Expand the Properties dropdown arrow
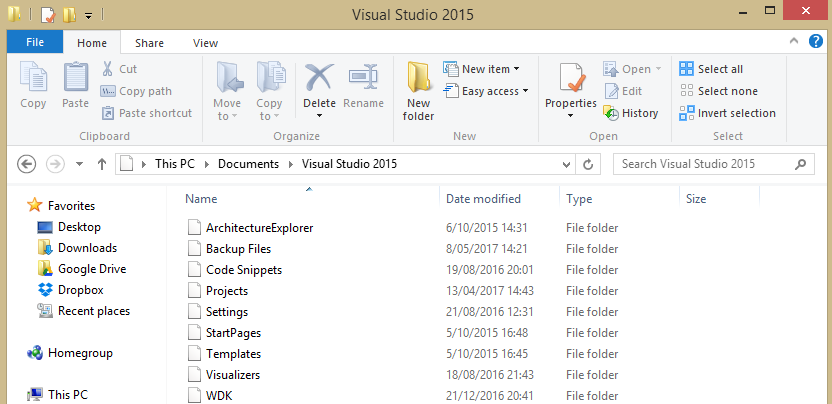 (571, 115)
